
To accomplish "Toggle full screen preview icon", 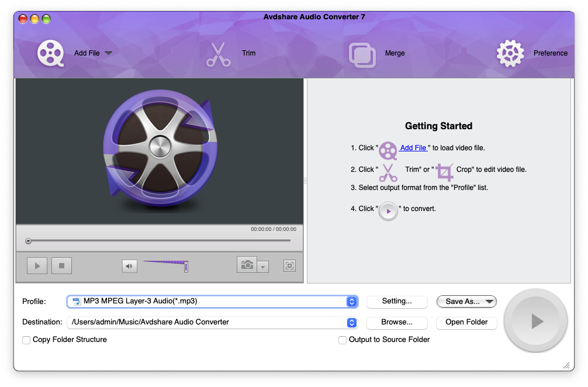I will click(289, 266).
